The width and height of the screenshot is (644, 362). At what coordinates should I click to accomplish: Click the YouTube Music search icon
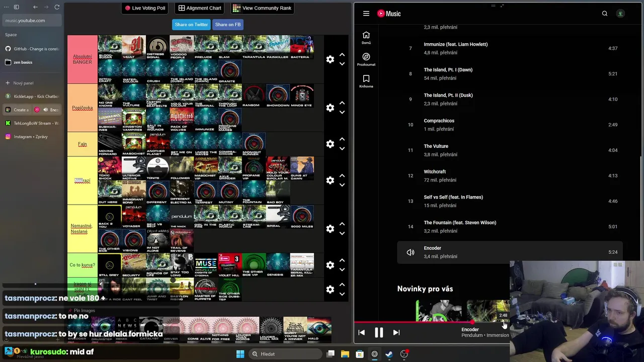[x=605, y=14]
